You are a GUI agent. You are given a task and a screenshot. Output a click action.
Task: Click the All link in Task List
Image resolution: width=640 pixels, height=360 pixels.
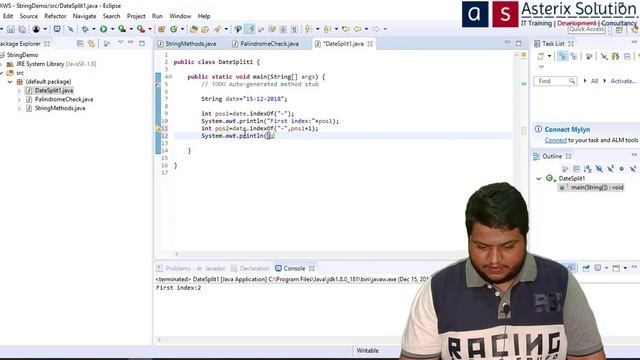[594, 81]
